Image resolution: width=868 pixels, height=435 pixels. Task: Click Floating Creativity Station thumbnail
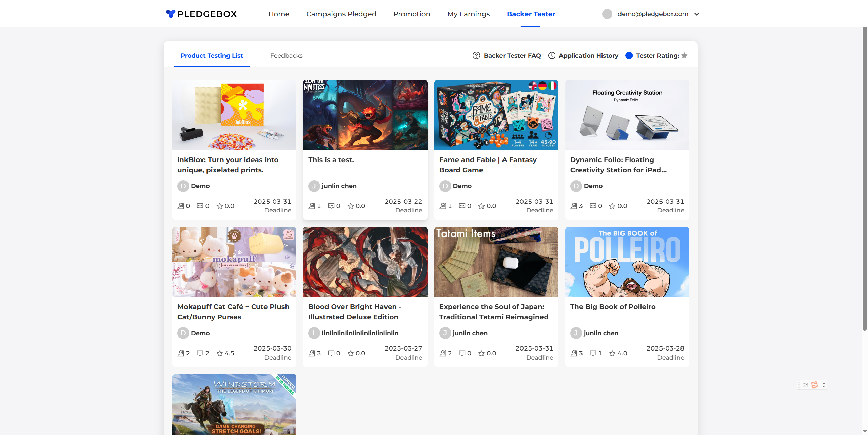[627, 115]
